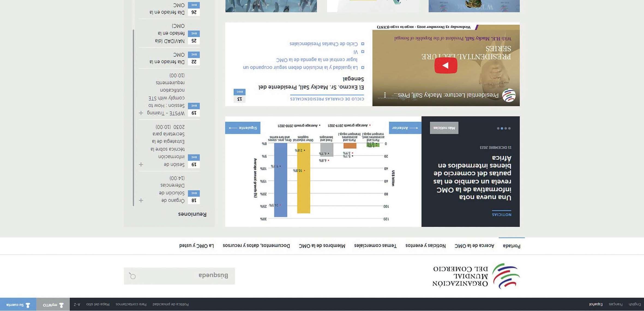This screenshot has height=311, width=644.
Task: Open myWTO with the user icon
Action: 53,305
